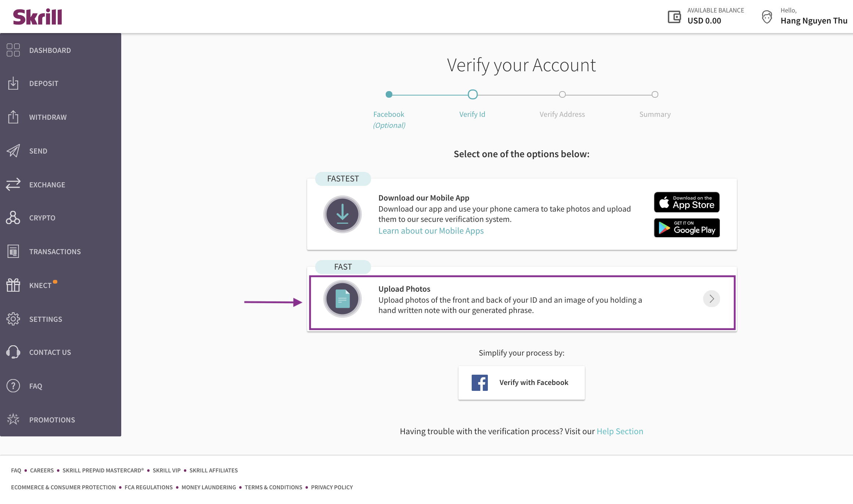Click the Transactions icon
The height and width of the screenshot is (504, 853).
point(13,251)
